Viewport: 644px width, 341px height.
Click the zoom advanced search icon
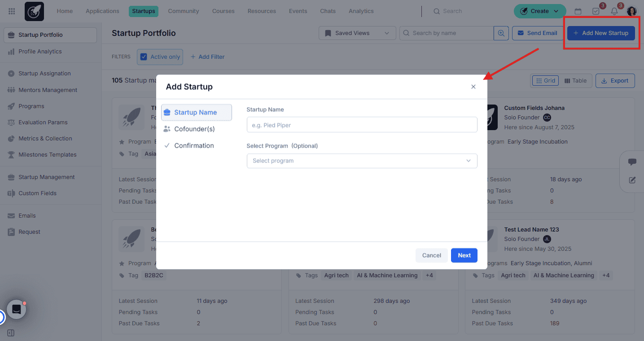pyautogui.click(x=501, y=33)
